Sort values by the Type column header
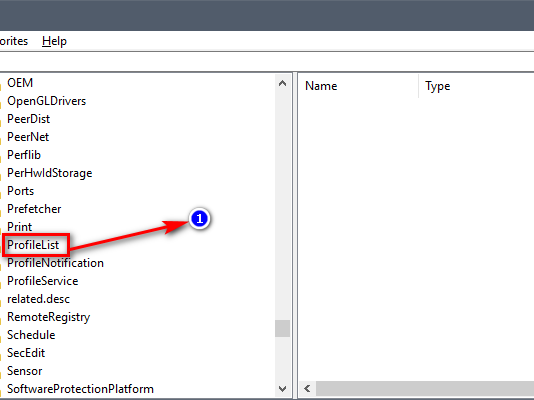 pyautogui.click(x=476, y=86)
